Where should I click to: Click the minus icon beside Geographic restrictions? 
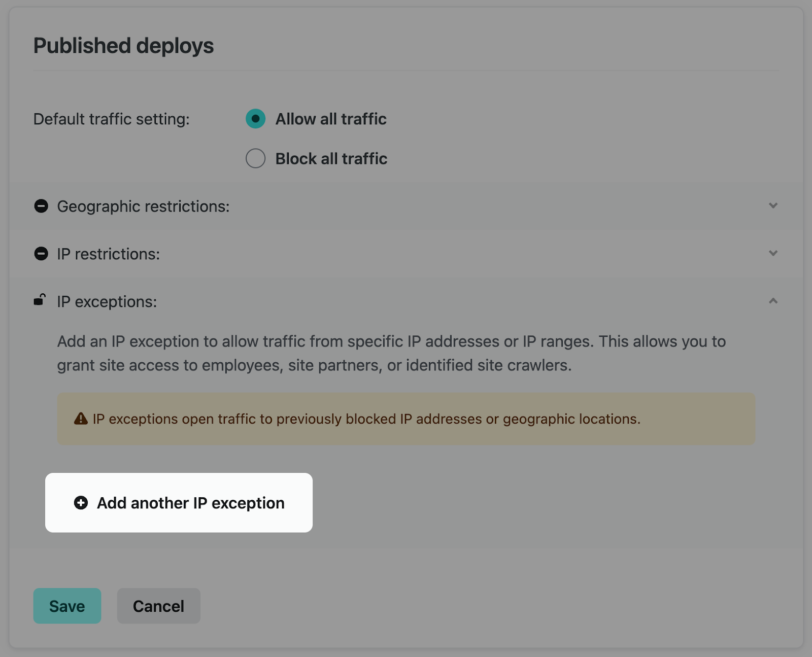tap(41, 206)
